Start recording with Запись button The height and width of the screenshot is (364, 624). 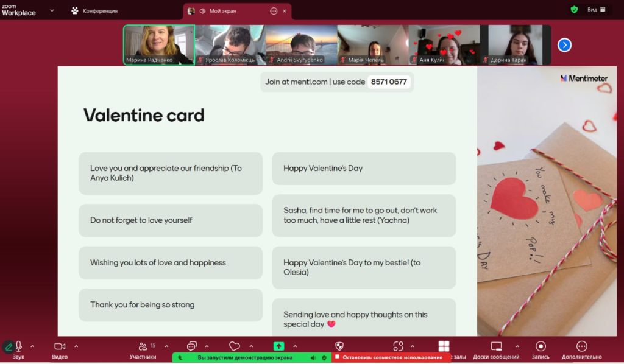click(x=541, y=346)
